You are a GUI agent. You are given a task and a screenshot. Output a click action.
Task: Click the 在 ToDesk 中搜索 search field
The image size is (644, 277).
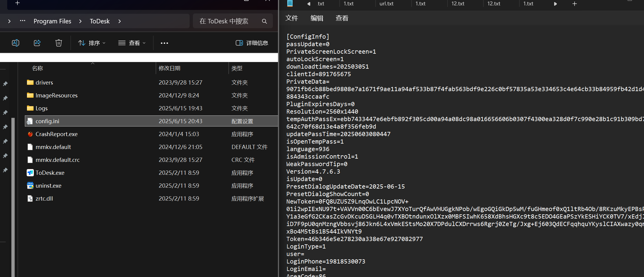(228, 21)
